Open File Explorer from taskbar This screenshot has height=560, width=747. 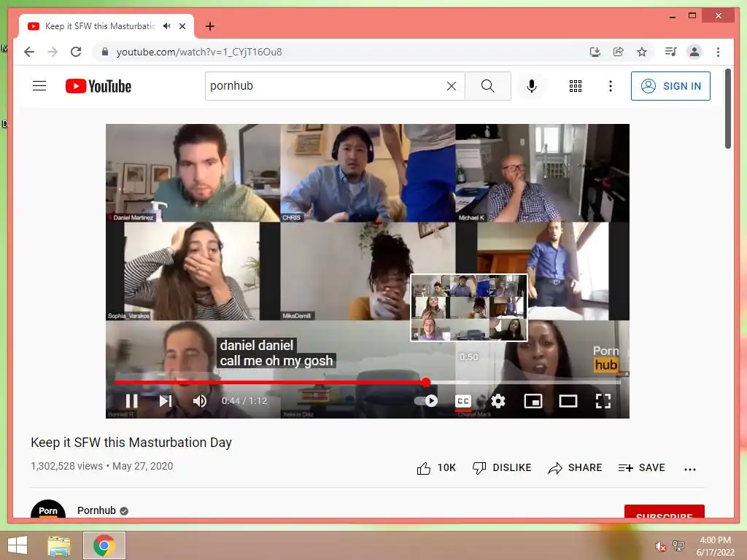click(58, 545)
